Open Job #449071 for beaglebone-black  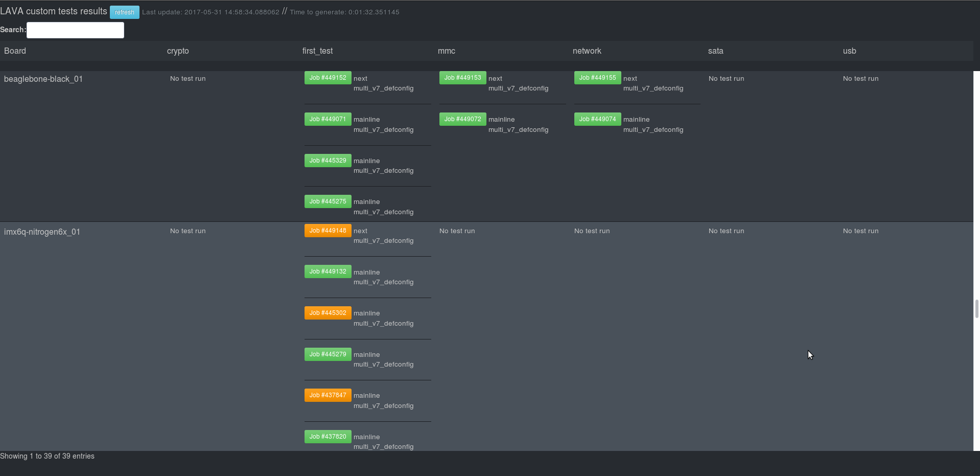click(x=328, y=119)
